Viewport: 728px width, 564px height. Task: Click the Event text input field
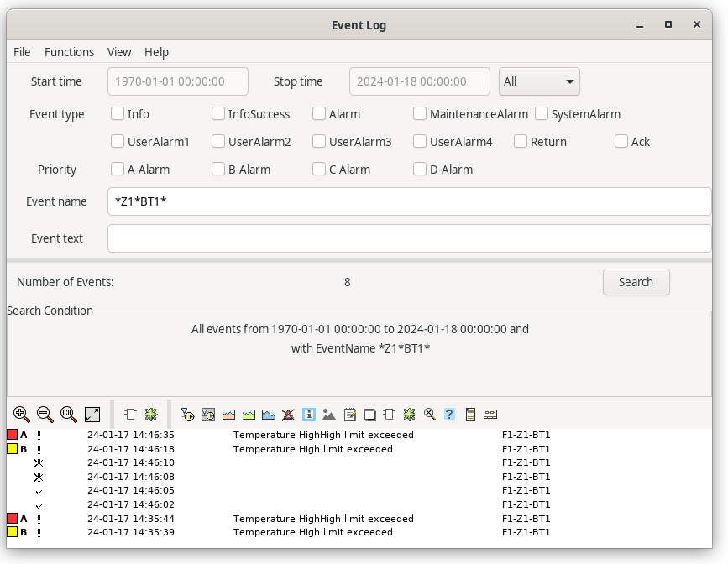point(409,238)
